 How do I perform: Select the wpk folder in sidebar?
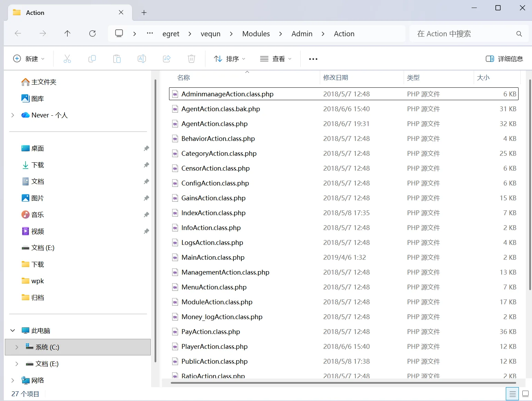(33, 281)
